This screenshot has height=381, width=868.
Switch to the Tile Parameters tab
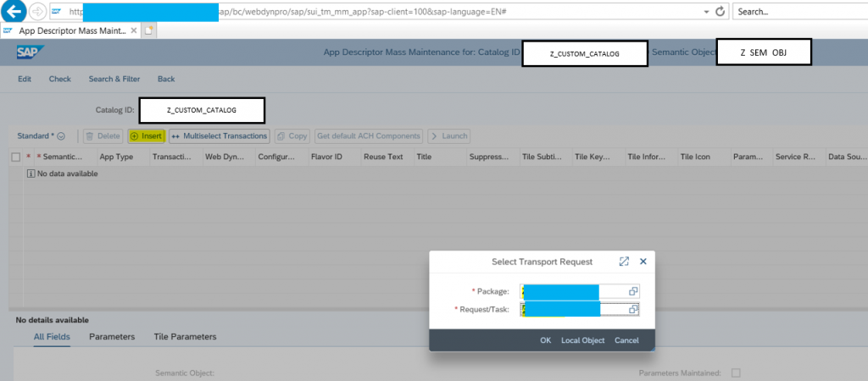[185, 336]
